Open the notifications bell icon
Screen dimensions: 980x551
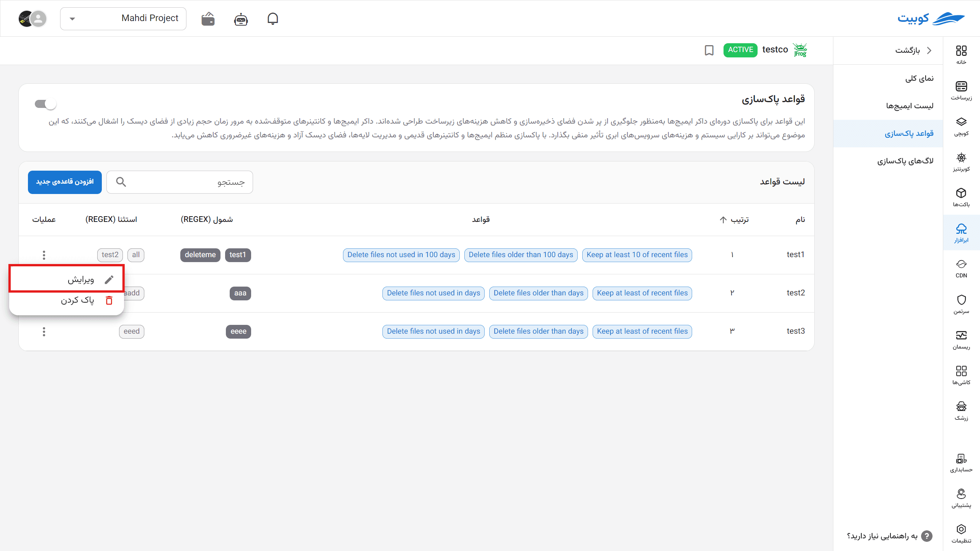(x=273, y=18)
